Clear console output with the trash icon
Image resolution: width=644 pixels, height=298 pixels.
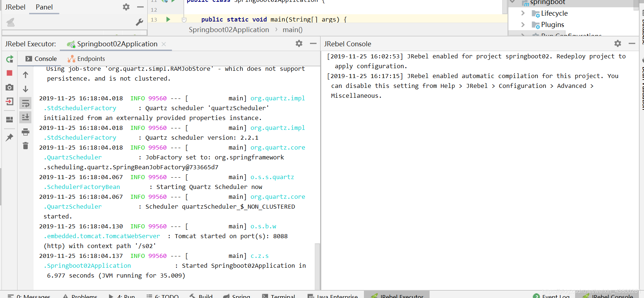pos(26,146)
